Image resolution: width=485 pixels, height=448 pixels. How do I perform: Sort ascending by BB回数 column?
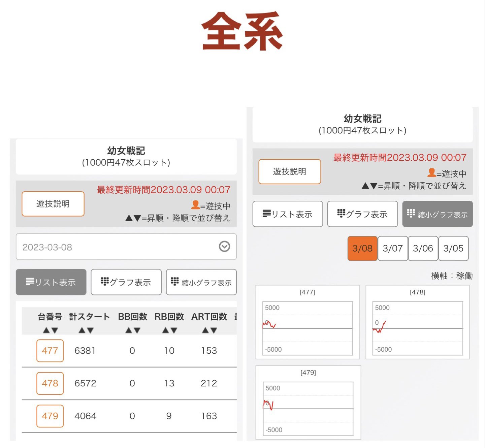pos(129,330)
